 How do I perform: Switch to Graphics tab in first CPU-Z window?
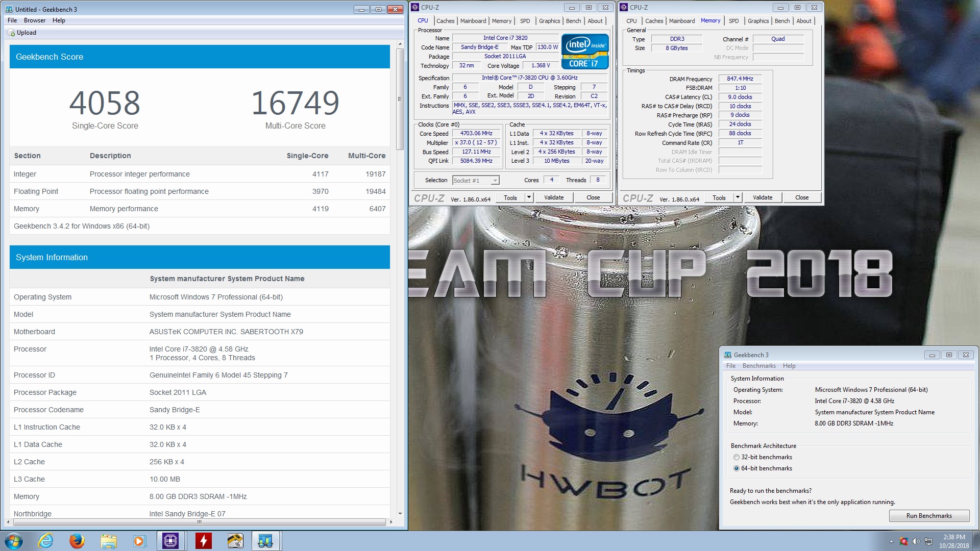coord(549,21)
